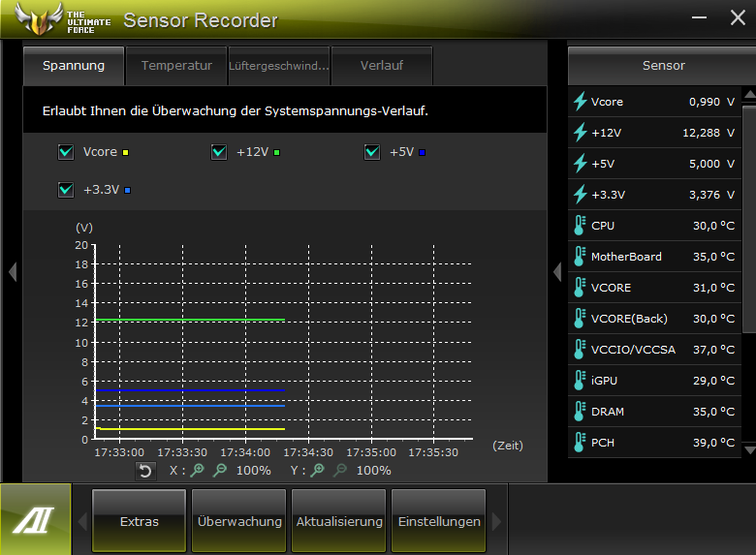
Task: Click the Aktualisierung button
Action: pyautogui.click(x=339, y=521)
